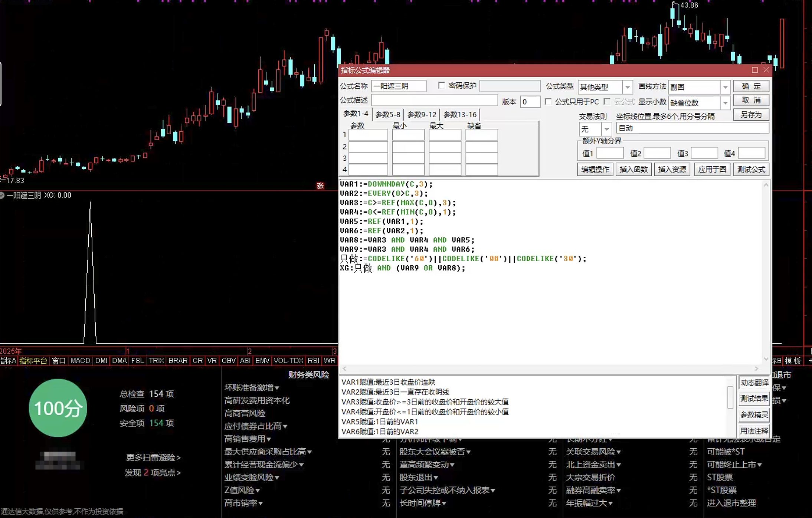Click the 100分 score circle
Image resolution: width=812 pixels, height=518 pixels.
(x=58, y=408)
